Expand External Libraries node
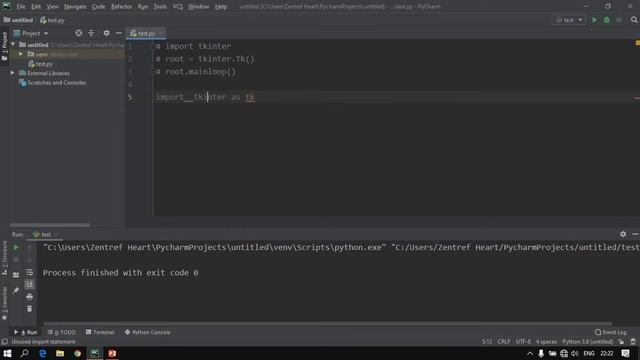This screenshot has height=360, width=640. (13, 73)
